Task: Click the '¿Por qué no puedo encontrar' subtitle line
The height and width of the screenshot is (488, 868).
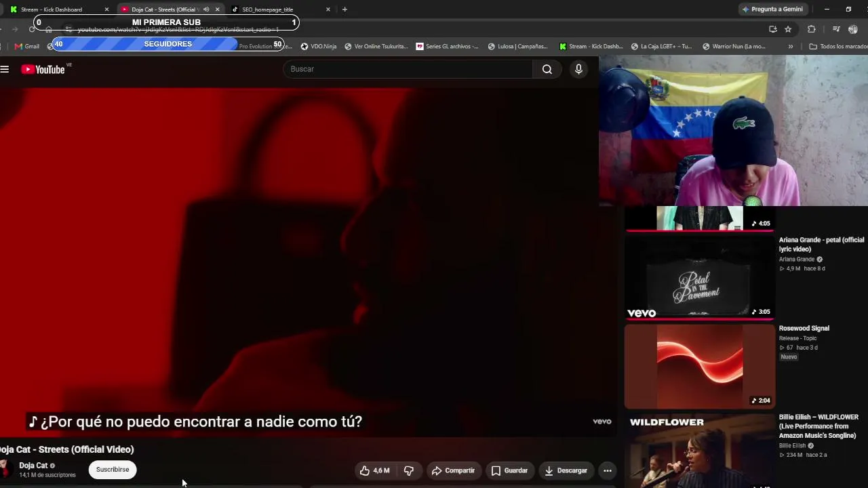Action: coord(195,422)
